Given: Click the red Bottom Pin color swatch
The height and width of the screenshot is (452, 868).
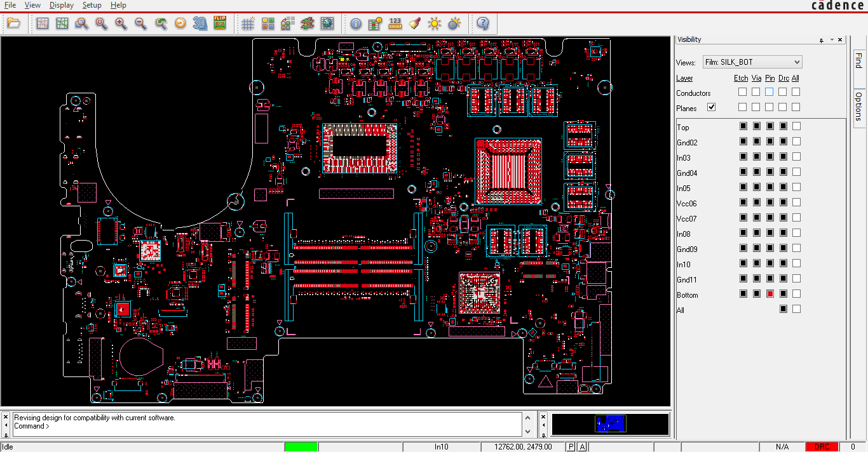Looking at the screenshot, I should 770,294.
